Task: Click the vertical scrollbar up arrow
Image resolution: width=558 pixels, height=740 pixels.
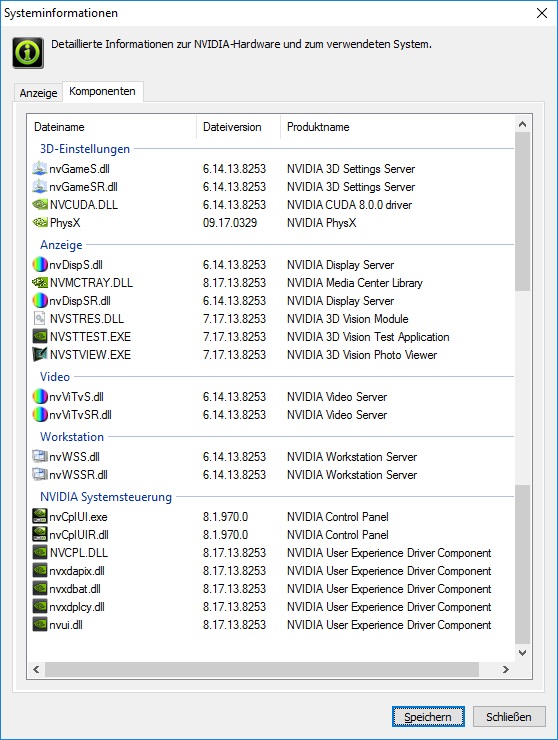Action: click(522, 124)
